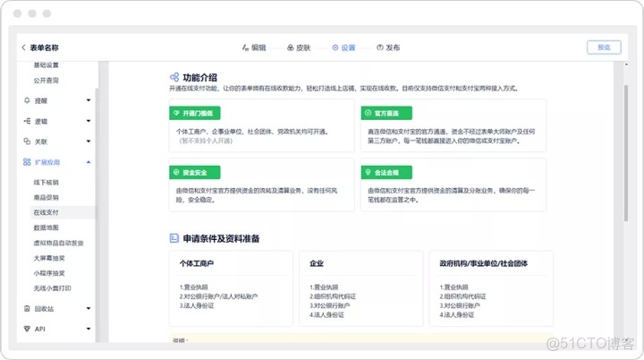Click the 功能介绍 heading icon
Image resolution: width=644 pixels, height=360 pixels.
coord(174,77)
